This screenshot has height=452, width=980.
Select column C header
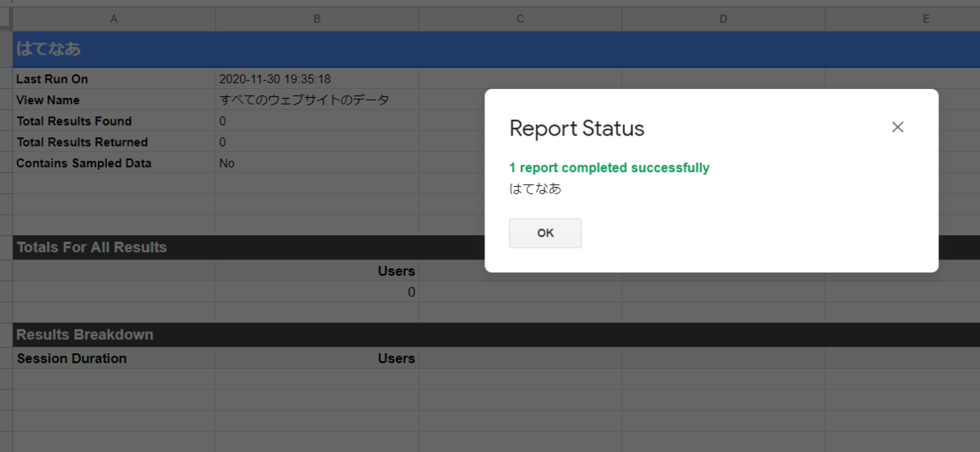pyautogui.click(x=519, y=18)
